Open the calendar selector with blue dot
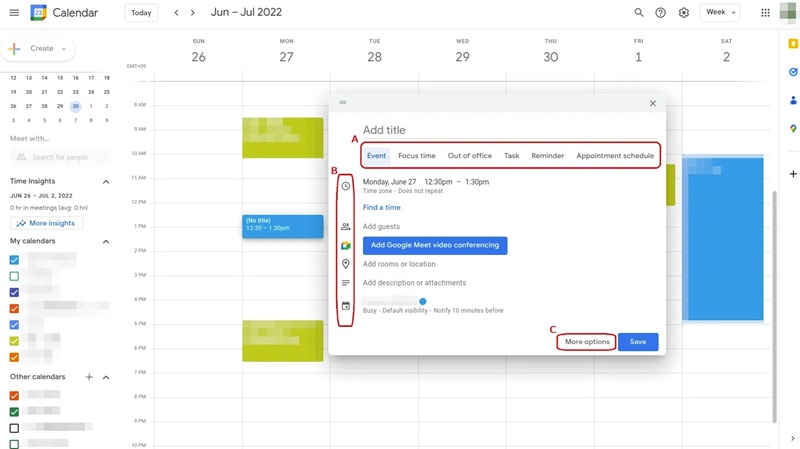 click(394, 301)
